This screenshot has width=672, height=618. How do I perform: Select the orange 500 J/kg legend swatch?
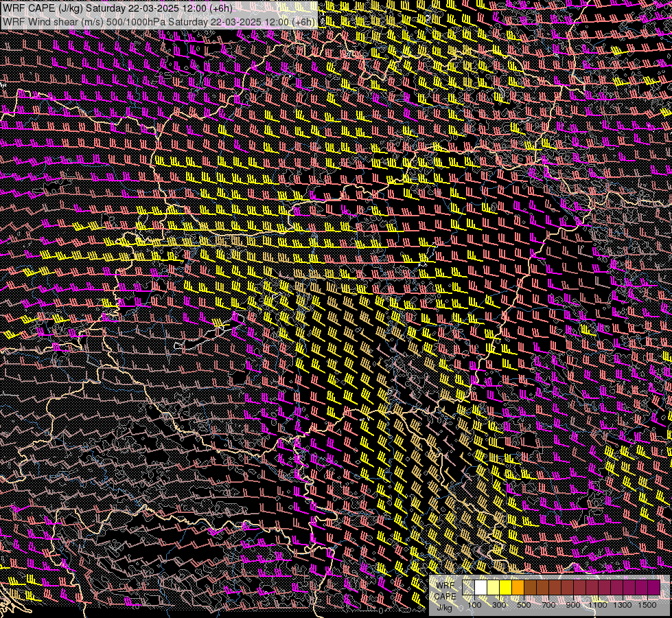click(518, 588)
